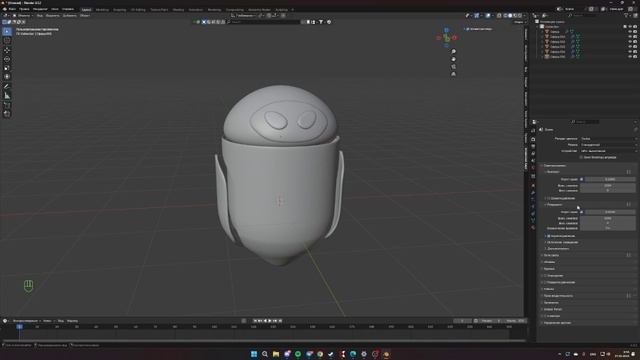Switch perspective/orthographic with grid gizmo
The width and height of the screenshot is (640, 360).
(453, 74)
